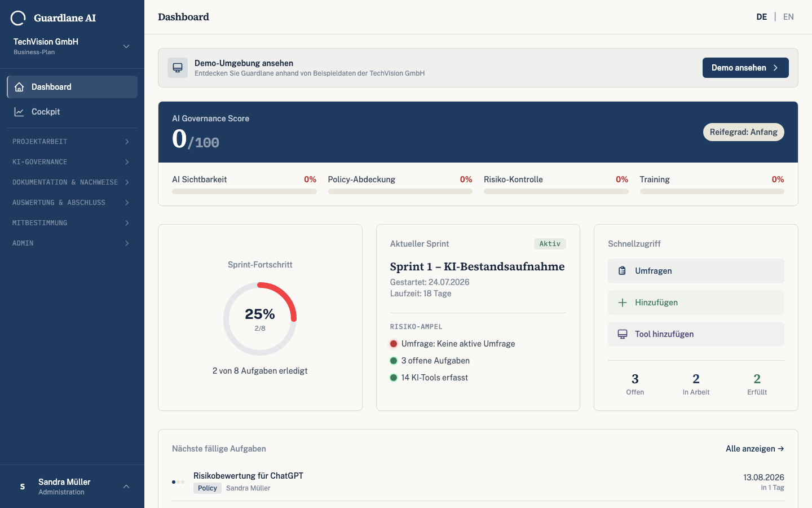
Task: Click the Dashboard home icon in sidebar
Action: coord(19,87)
